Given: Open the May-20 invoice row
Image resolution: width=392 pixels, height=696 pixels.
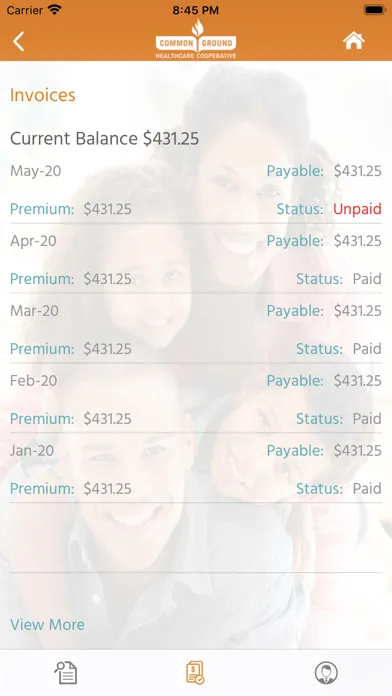Looking at the screenshot, I should [x=196, y=190].
